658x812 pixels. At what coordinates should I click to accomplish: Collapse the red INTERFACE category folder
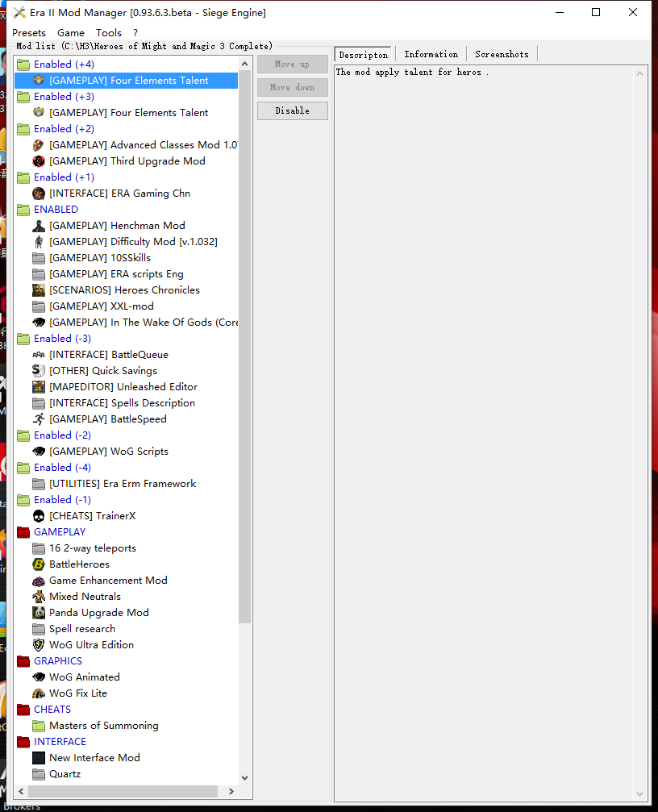pos(23,742)
